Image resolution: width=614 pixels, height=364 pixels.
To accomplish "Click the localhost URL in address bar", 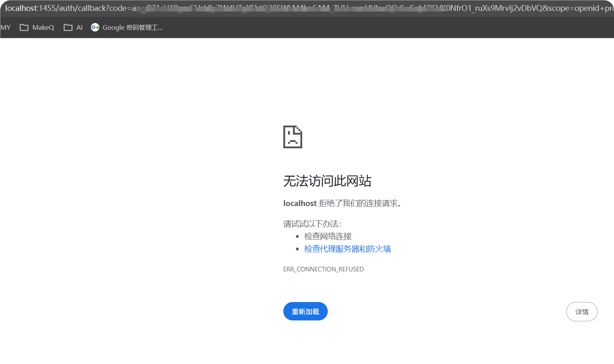I will 309,8.
